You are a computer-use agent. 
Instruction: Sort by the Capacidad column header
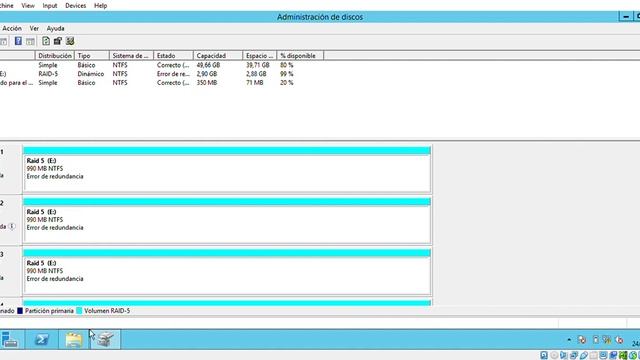[218, 56]
